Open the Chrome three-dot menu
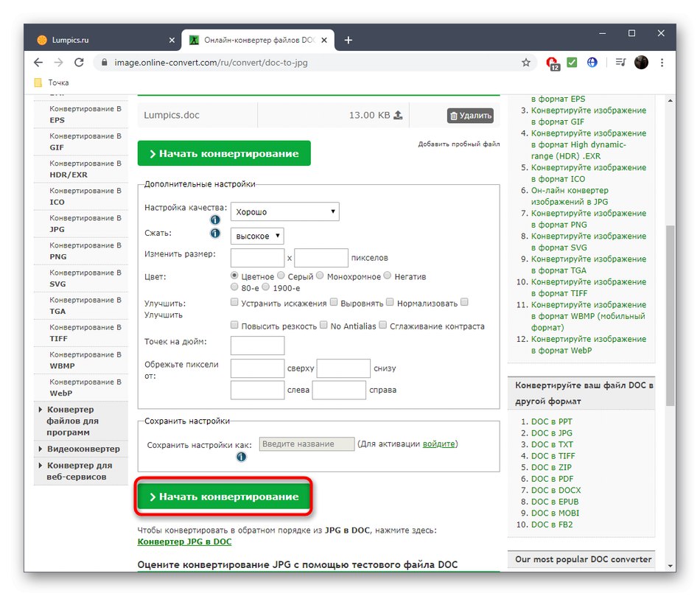Screen dimensions: 700x596 (662, 63)
